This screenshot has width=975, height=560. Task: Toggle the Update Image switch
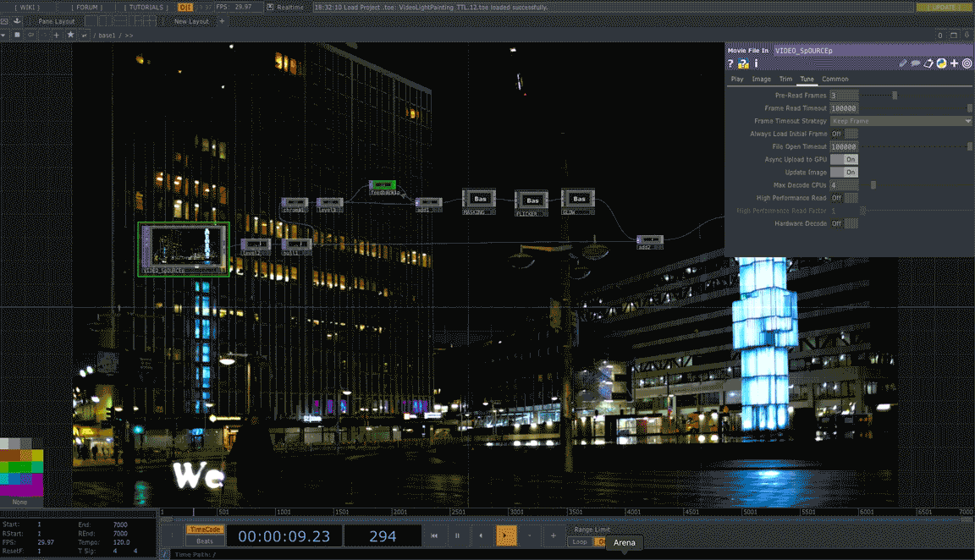click(x=844, y=173)
